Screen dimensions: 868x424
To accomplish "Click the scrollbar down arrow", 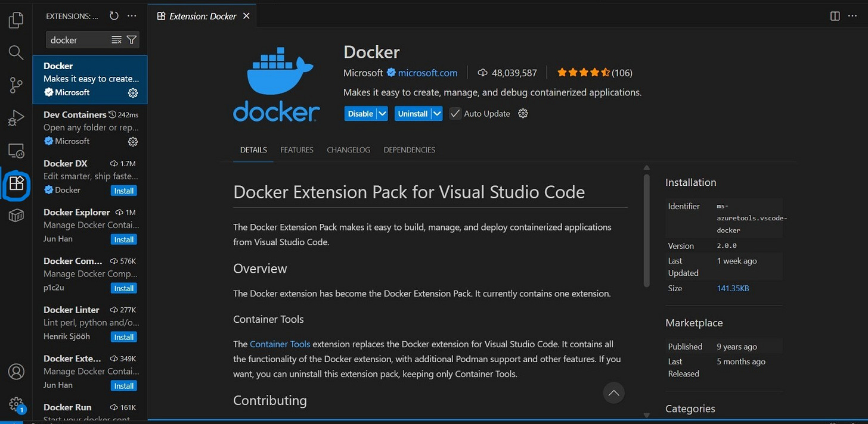I will click(x=647, y=415).
